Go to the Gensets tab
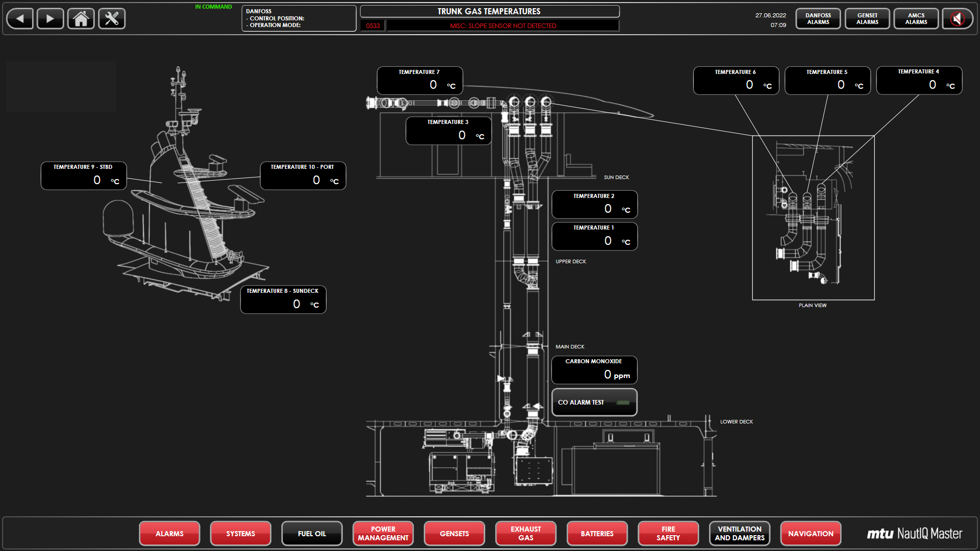Image resolution: width=980 pixels, height=551 pixels. pos(454,534)
